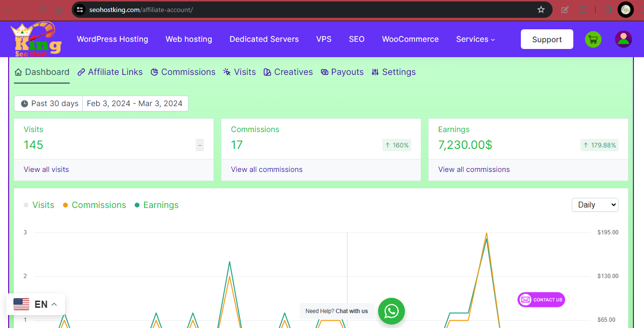Screen dimensions: 644x328
Task: Toggle Visits series in chart legend
Action: pyautogui.click(x=39, y=205)
